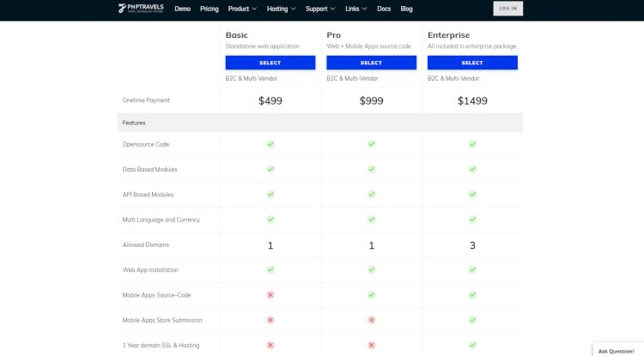Image resolution: width=644 pixels, height=356 pixels.
Task: Click the Data Based Modules label
Action: pyautogui.click(x=150, y=169)
